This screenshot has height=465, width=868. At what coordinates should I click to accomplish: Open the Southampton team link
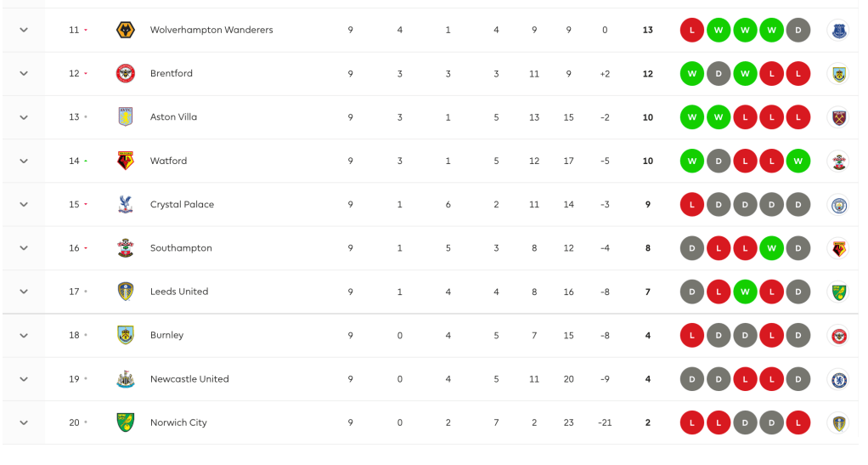coord(181,248)
